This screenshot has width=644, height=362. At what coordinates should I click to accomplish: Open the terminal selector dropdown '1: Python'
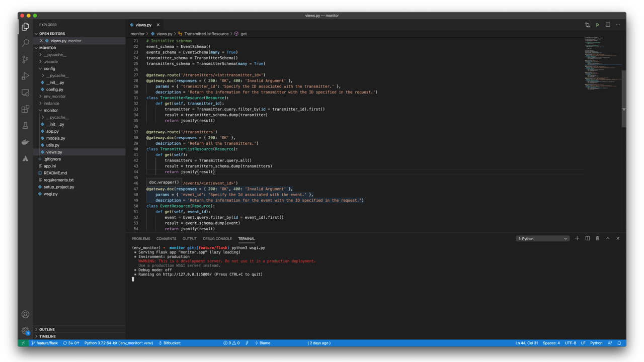[x=543, y=238]
